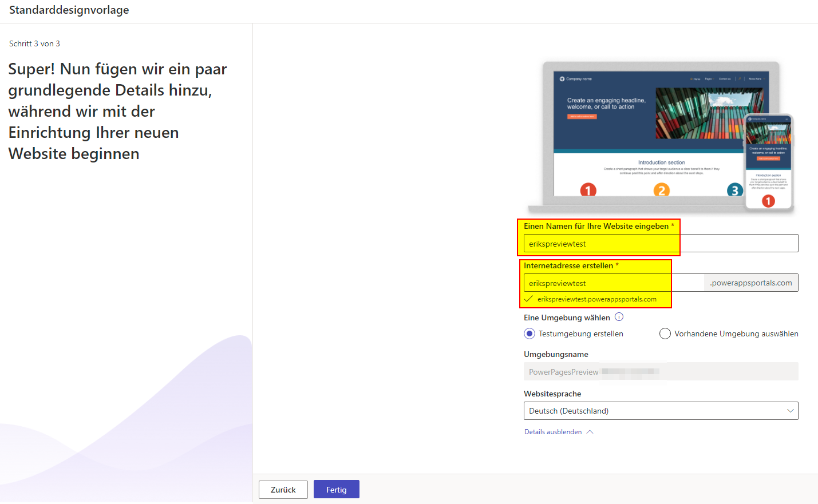Click the blue number 3 circle in laptop preview

pos(734,190)
